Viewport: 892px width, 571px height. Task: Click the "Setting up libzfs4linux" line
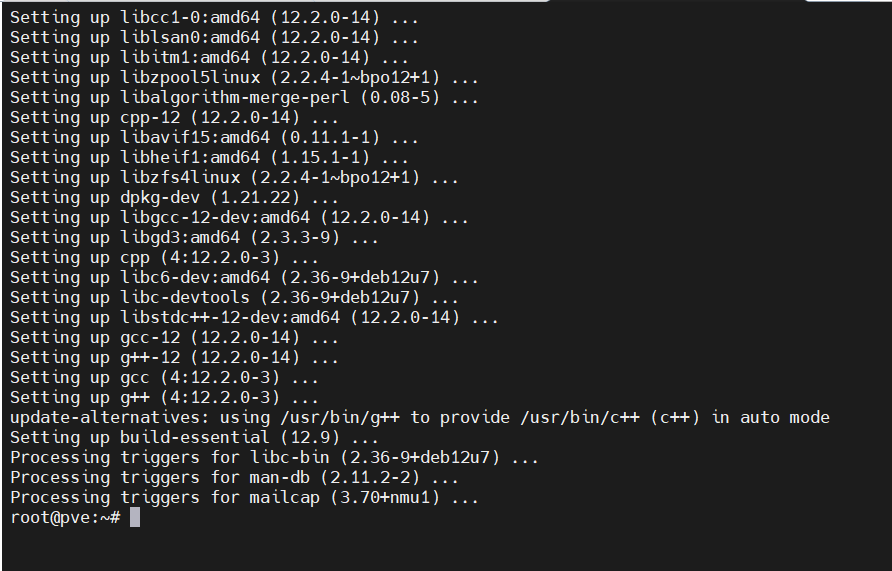point(235,177)
